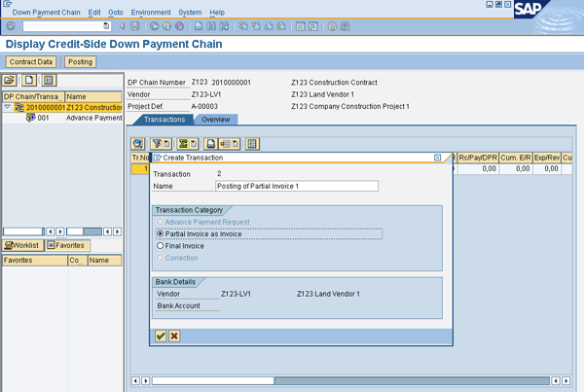Viewport: 584px width, 392px height.
Task: Click the Posting button
Action: tap(81, 62)
